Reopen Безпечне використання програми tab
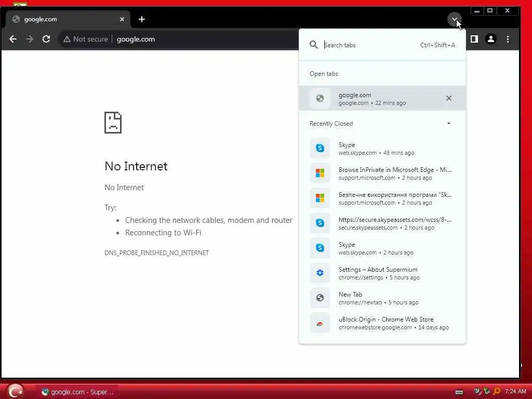The width and height of the screenshot is (532, 399). tap(382, 198)
